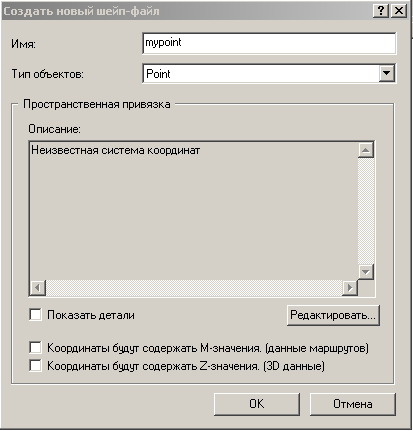413x431 pixels.
Task: Expand the Тип объектов dropdown arrow
Action: tap(387, 73)
